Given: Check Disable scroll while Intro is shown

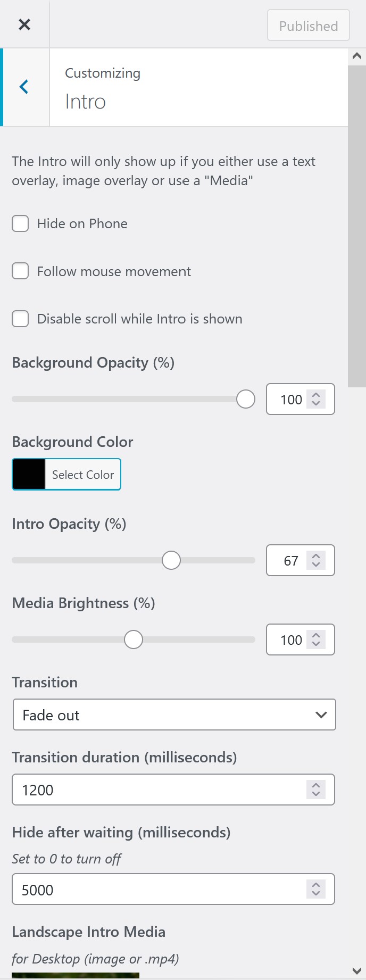Looking at the screenshot, I should click(21, 319).
